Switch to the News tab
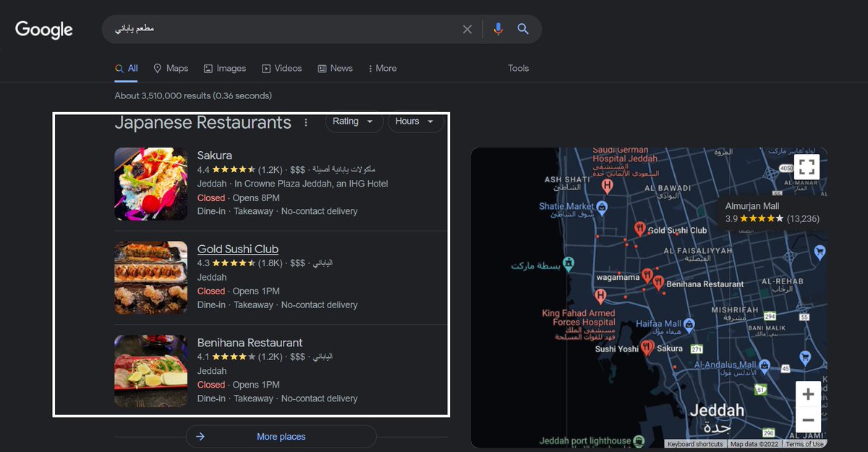Image resolution: width=868 pixels, height=452 pixels. coord(335,68)
